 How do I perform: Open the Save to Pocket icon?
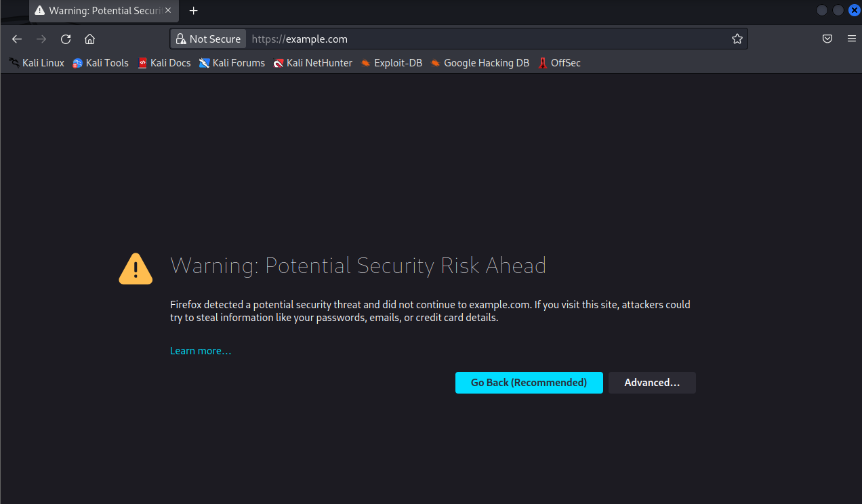point(827,39)
